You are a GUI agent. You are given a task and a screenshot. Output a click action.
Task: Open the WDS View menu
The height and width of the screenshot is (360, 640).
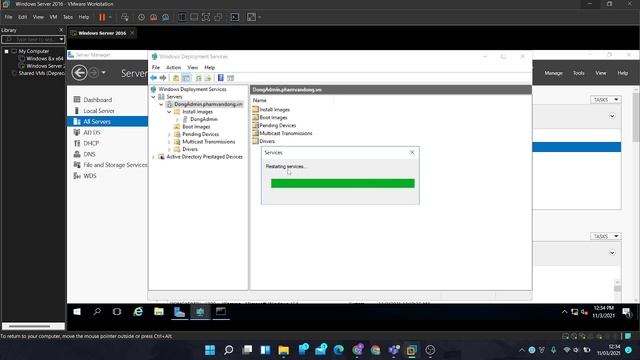[192, 67]
